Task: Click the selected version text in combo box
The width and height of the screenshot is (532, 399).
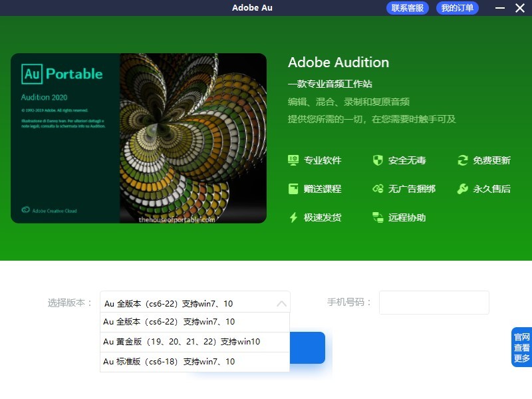Action: click(x=168, y=304)
